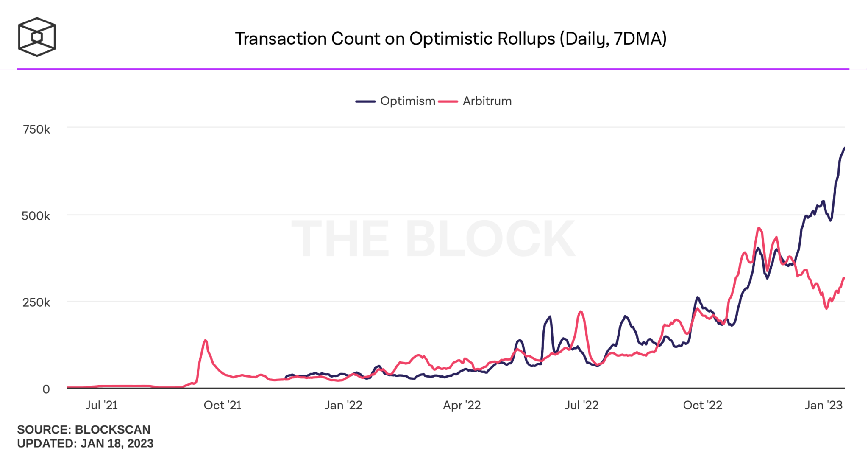The image size is (868, 456).
Task: Click the Oct '22 x-axis label
Action: tap(702, 405)
